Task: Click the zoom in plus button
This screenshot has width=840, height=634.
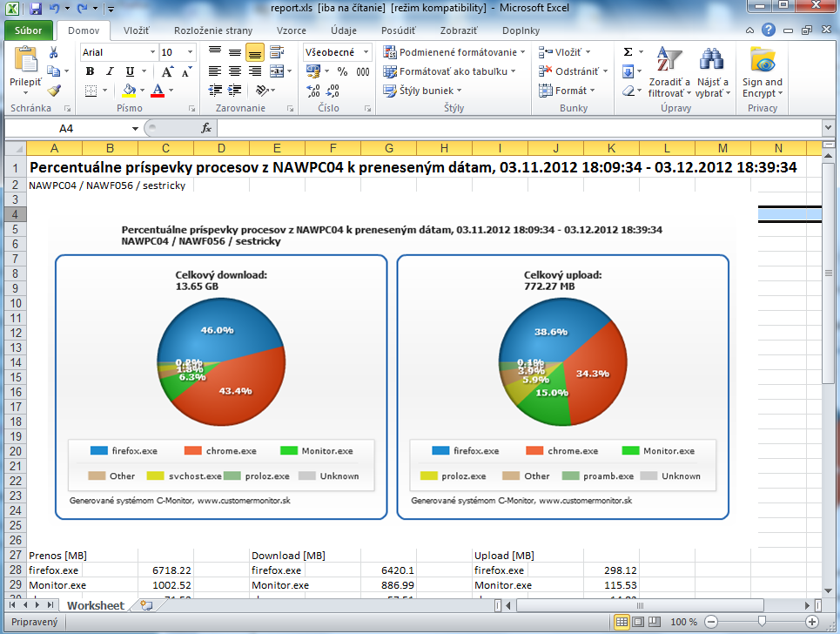Action: coord(812,622)
